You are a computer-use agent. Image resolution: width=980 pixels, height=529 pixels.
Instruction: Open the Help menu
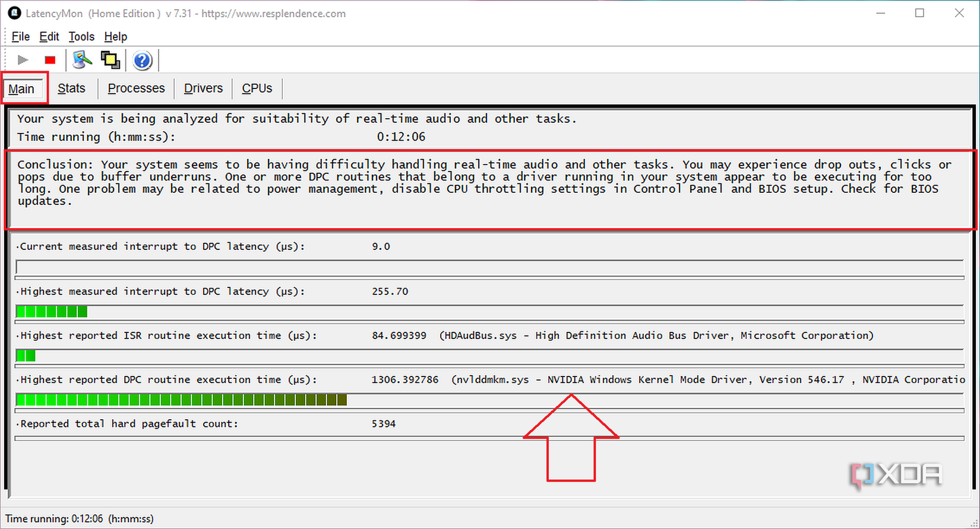click(x=116, y=37)
